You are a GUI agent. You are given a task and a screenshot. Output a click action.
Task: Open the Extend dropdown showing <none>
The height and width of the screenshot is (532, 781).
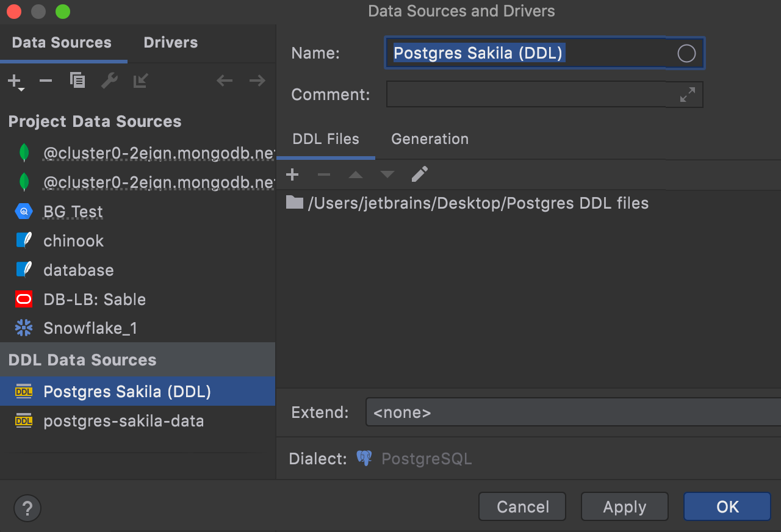tap(572, 412)
